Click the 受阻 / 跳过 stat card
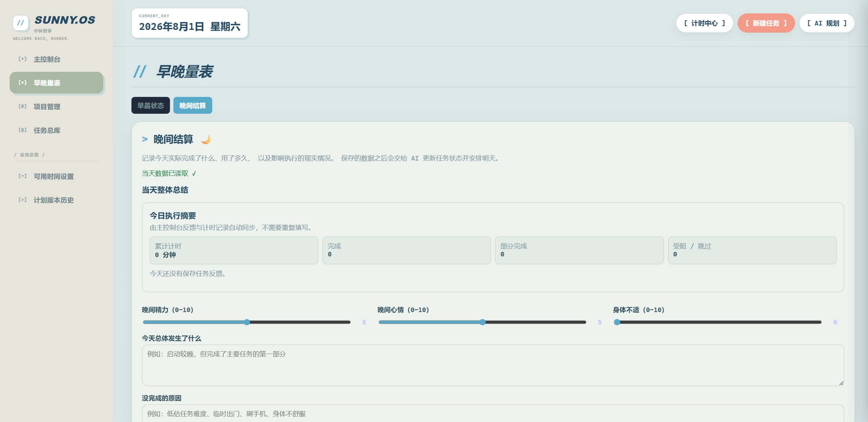The height and width of the screenshot is (422, 868). 752,250
